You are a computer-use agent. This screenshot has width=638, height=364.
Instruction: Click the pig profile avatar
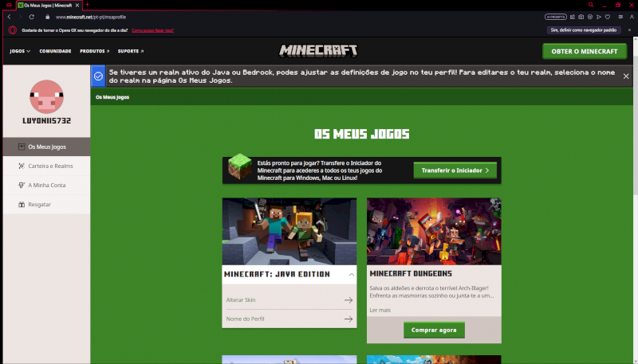(x=46, y=96)
